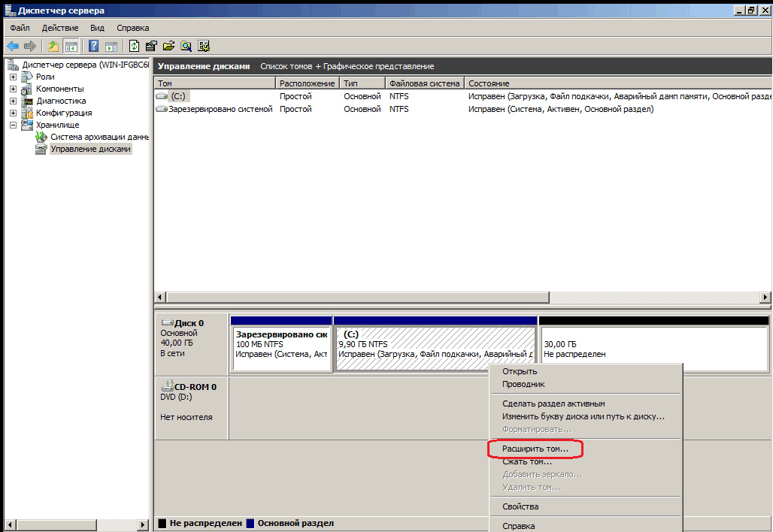Select Управление дисками in the tree
This screenshot has height=532, width=773.
pyautogui.click(x=91, y=149)
